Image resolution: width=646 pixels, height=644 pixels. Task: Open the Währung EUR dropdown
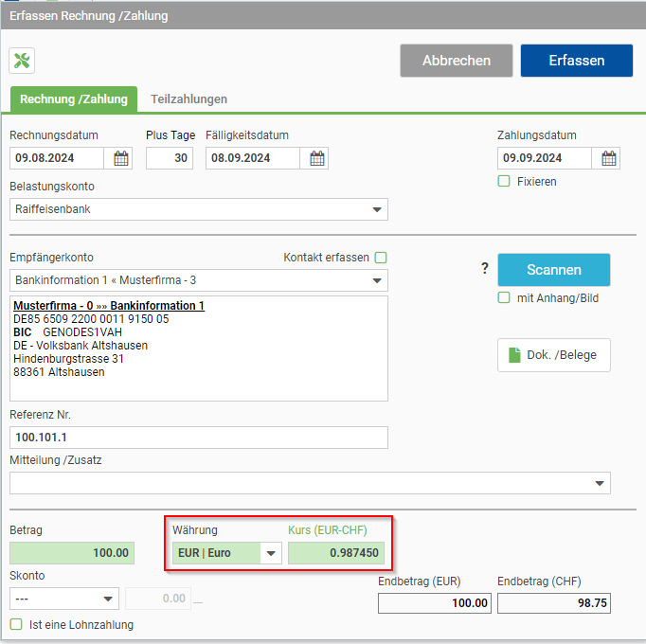click(x=227, y=553)
